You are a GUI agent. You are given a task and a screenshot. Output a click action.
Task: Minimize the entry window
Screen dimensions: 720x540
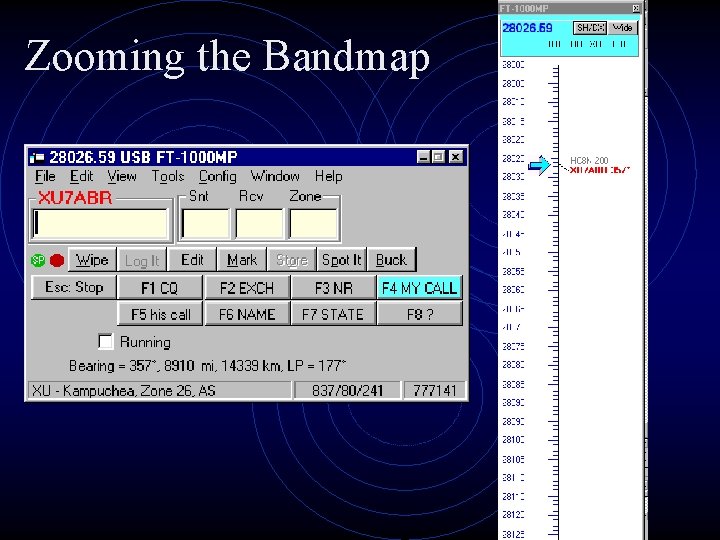pyautogui.click(x=423, y=157)
